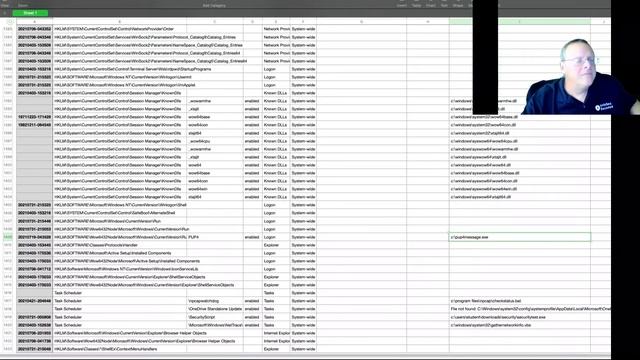The height and width of the screenshot is (360, 640).
Task: Select timestamp cell 19711222-171429
Action: pos(35,117)
